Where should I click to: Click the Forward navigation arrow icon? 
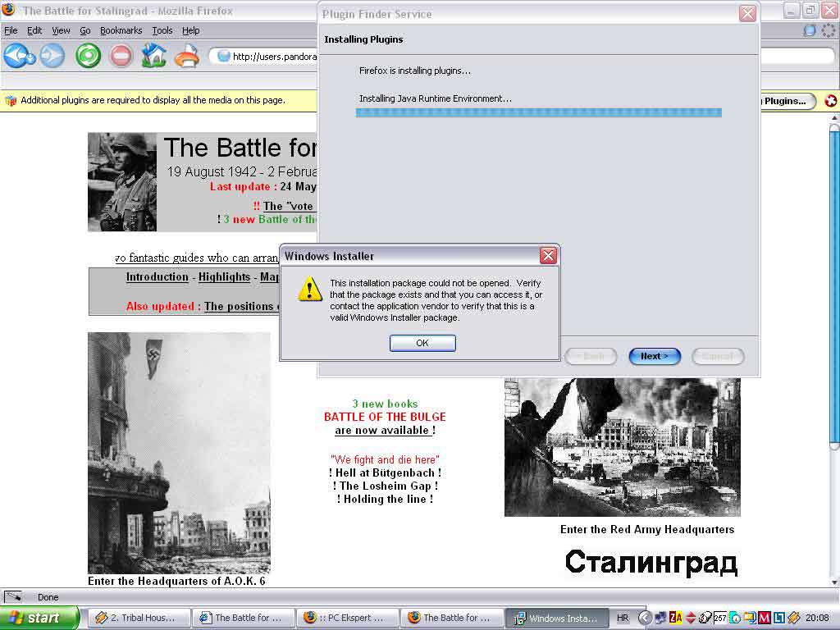point(52,56)
